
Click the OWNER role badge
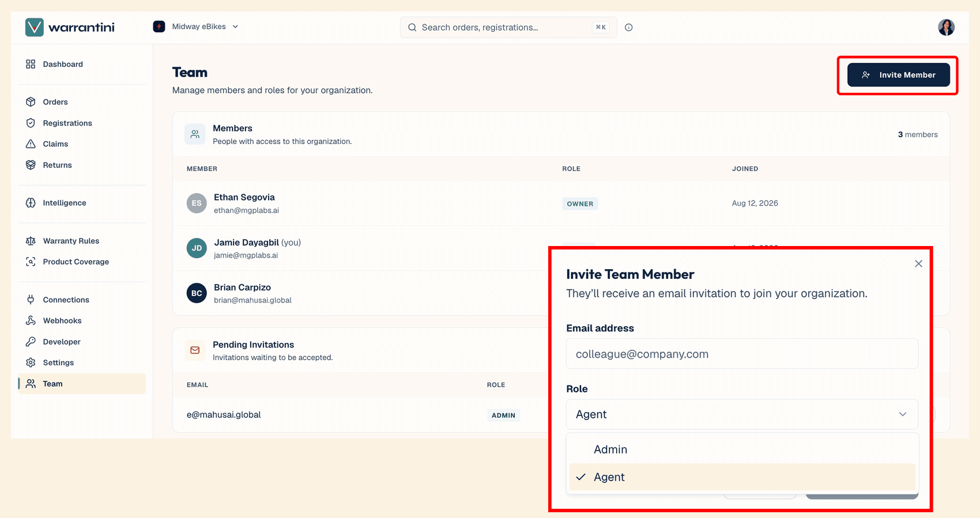point(580,203)
